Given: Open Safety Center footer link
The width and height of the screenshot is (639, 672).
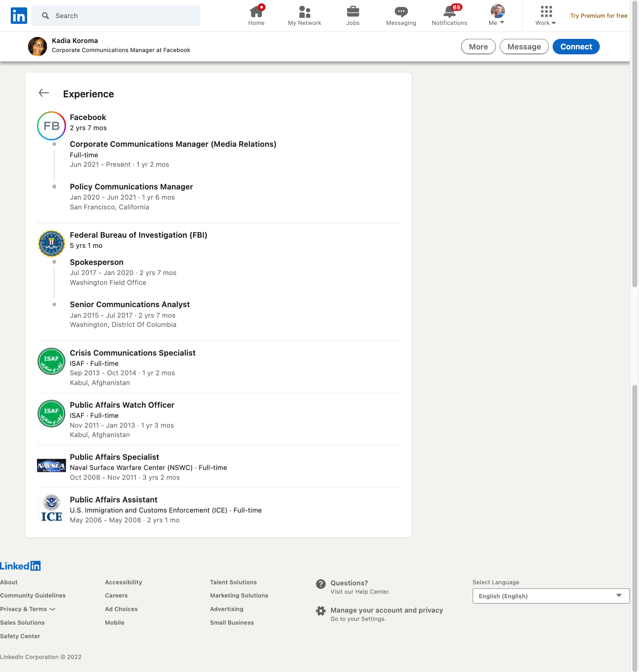Looking at the screenshot, I should 20,636.
